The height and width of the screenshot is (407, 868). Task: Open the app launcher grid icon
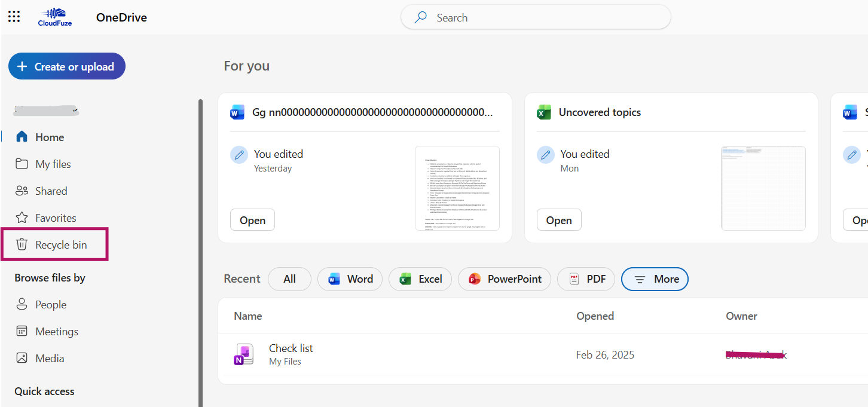[x=14, y=17]
